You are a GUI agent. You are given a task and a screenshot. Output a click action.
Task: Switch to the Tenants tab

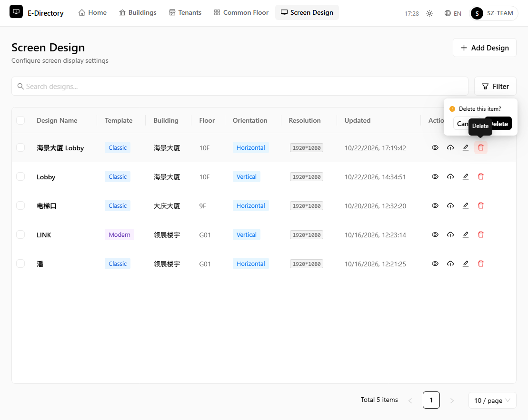185,12
